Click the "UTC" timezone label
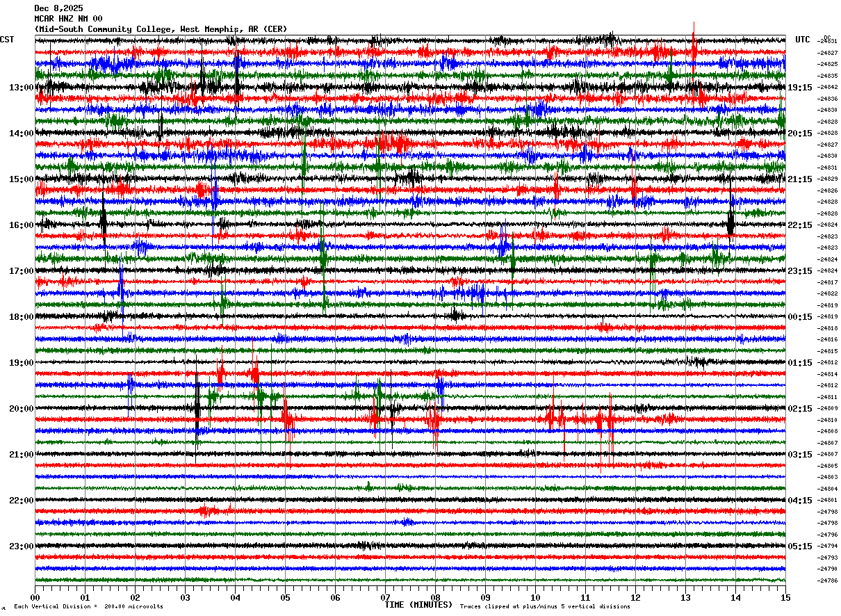Image resolution: width=841 pixels, height=616 pixels. point(803,40)
